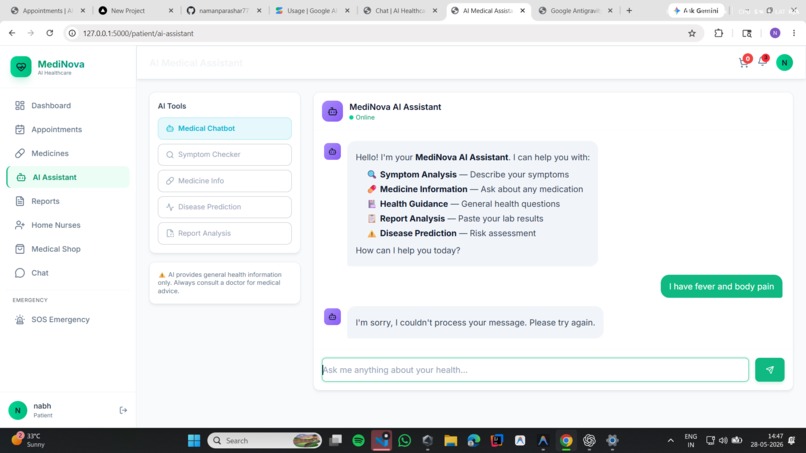Viewport: 806px width, 453px height.
Task: Click the 'I have fever and body pain' bubble
Action: pyautogui.click(x=721, y=286)
